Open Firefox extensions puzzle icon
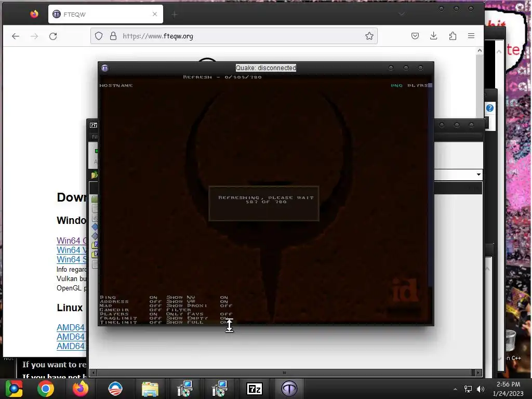The height and width of the screenshot is (399, 532). tap(453, 36)
